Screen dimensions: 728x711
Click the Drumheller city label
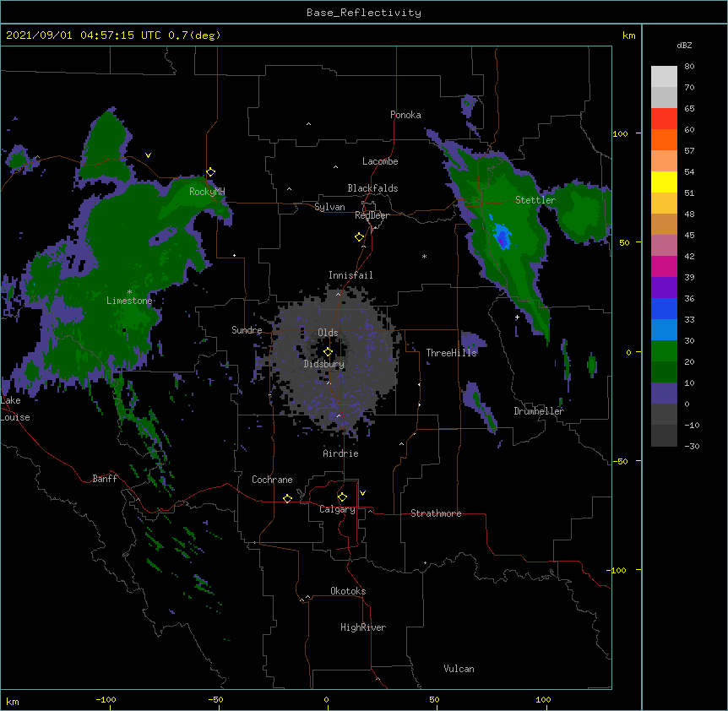tap(539, 411)
